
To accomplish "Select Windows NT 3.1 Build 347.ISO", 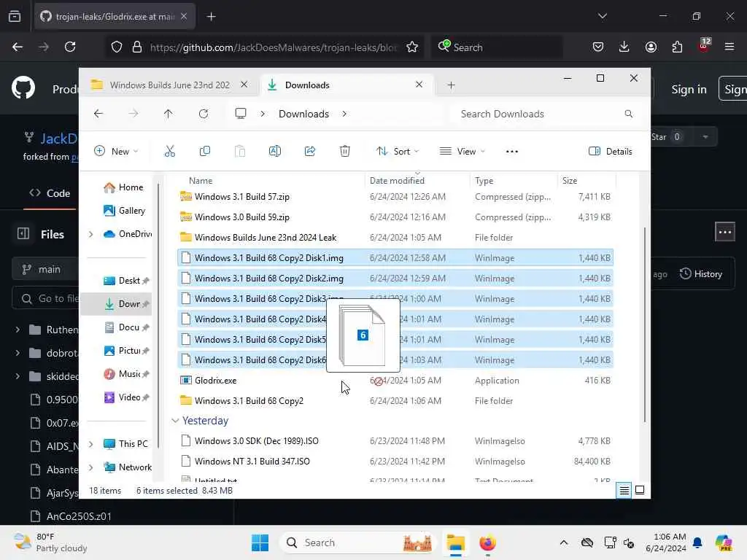I will coord(395,462).
